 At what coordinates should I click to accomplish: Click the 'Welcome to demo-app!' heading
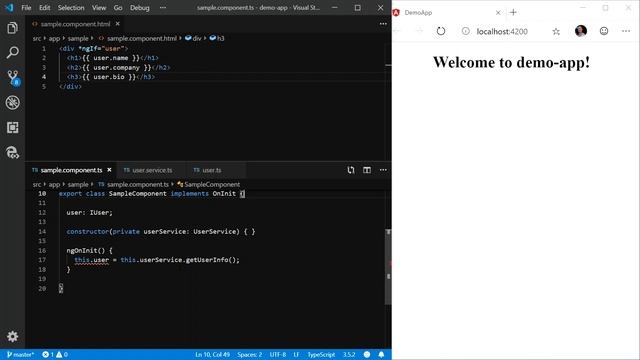[x=511, y=62]
